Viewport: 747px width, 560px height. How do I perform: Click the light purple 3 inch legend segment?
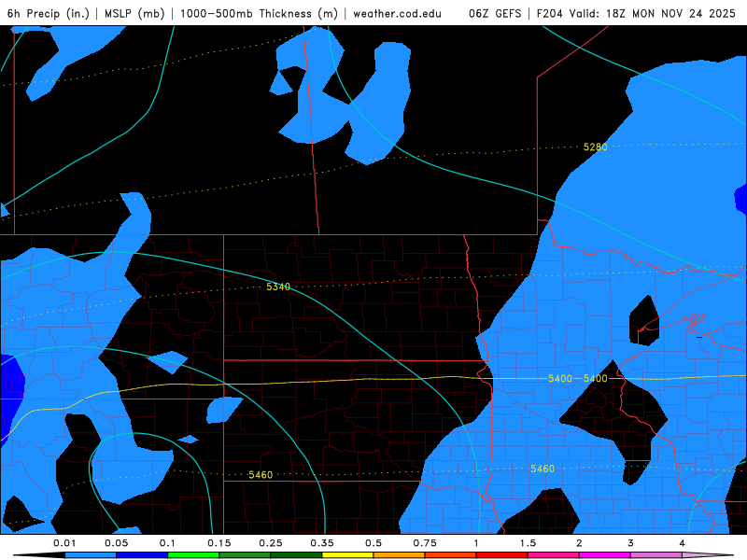point(656,555)
